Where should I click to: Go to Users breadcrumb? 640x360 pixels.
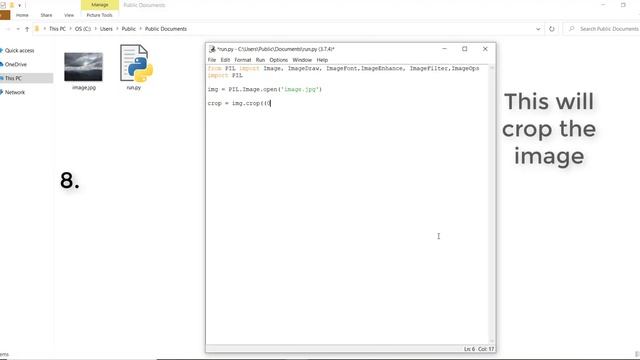106,29
